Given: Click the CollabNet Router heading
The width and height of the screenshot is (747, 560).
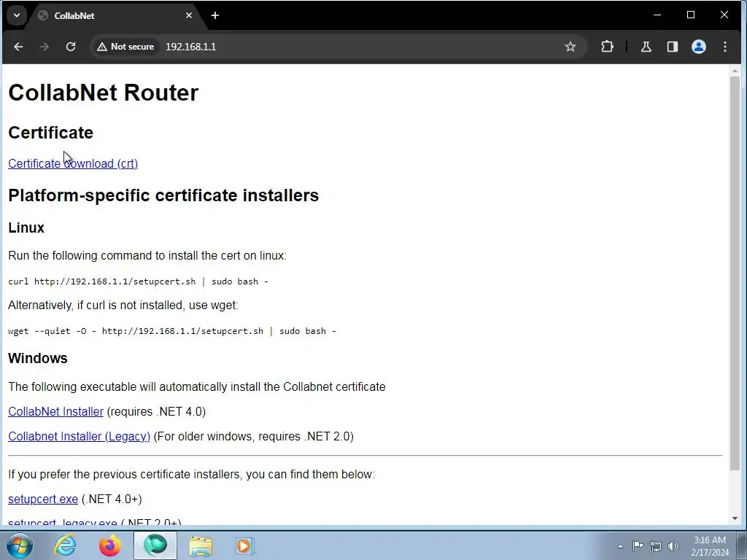Looking at the screenshot, I should 104,93.
